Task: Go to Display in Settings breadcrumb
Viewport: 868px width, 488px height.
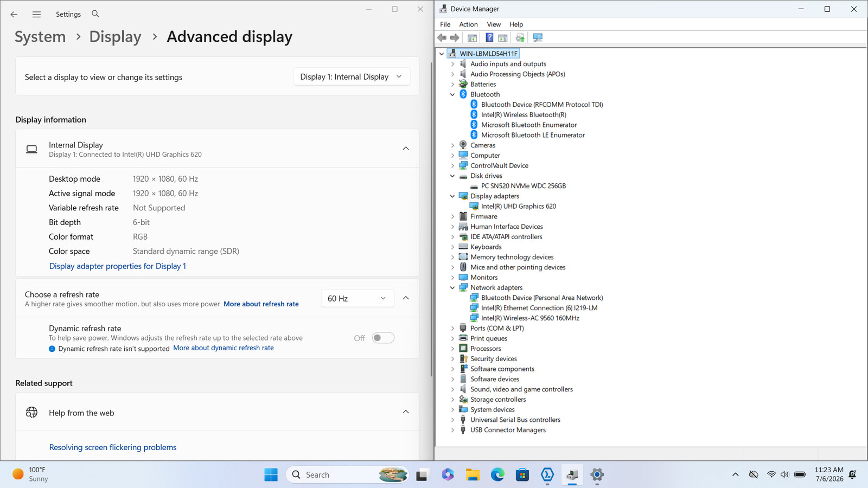Action: pyautogui.click(x=115, y=37)
